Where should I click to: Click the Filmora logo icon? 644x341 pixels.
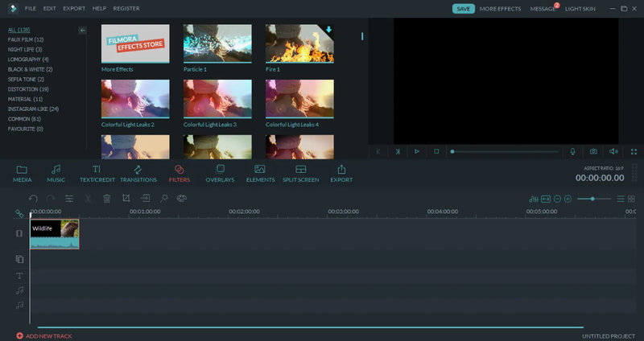[13, 8]
